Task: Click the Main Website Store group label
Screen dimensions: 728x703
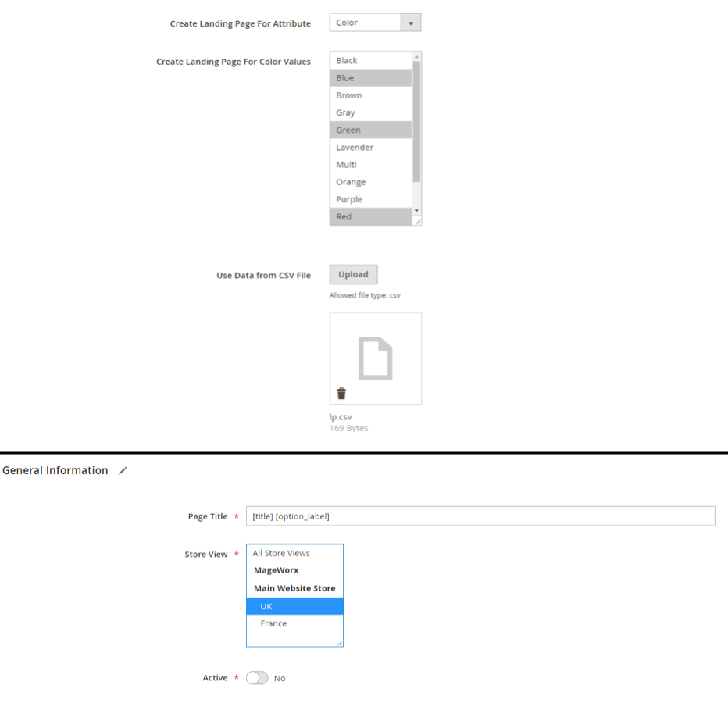Action: [x=294, y=588]
